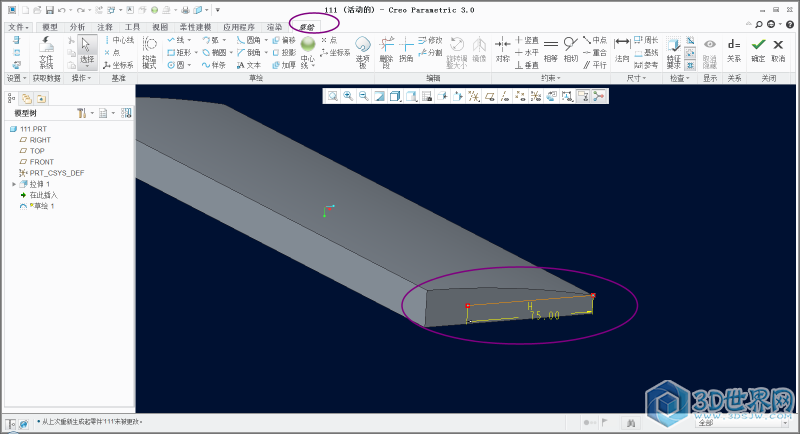The height and width of the screenshot is (434, 800).
Task: Expand the 矩形 (Rectangle) dropdown arrow
Action: pos(196,53)
